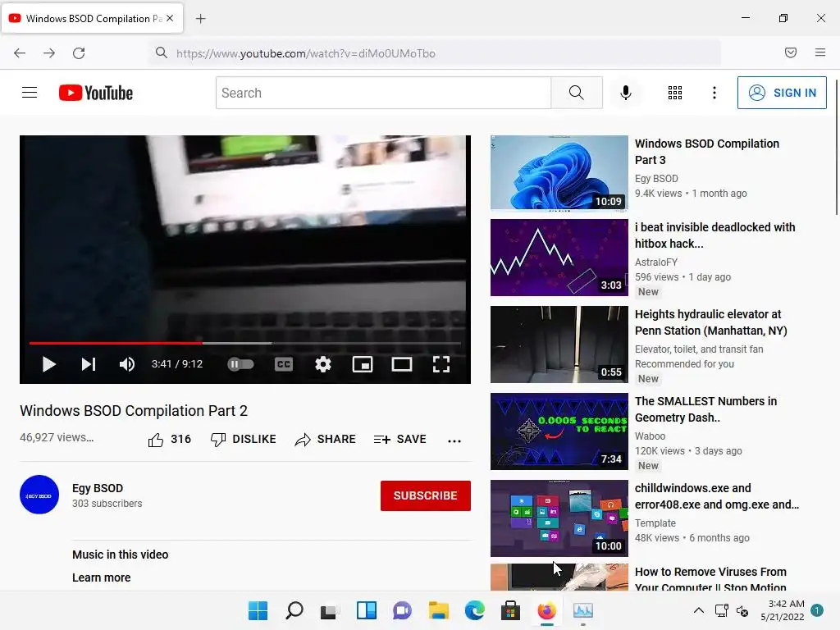Open Microsoft Store on taskbar
840x630 pixels.
pos(510,610)
